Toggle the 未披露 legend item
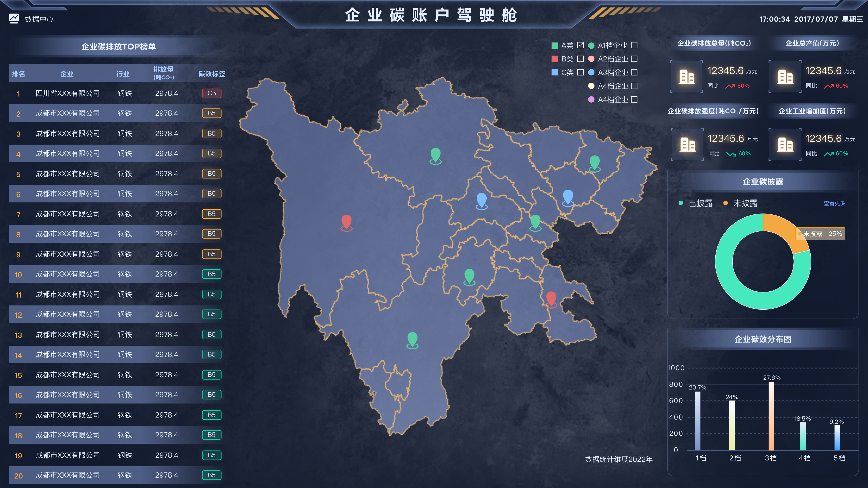Image resolution: width=868 pixels, height=488 pixels. coord(740,203)
